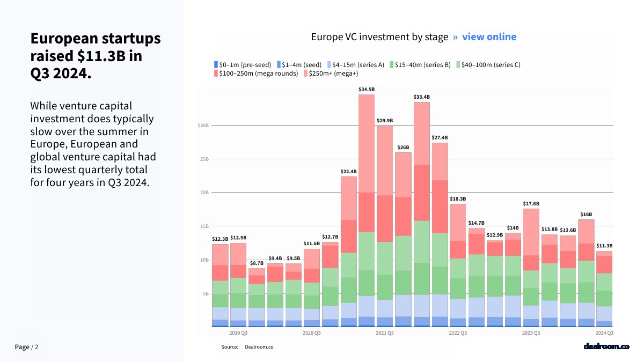
Task: Select the 2021 Q3 x-axis label
Action: click(384, 333)
